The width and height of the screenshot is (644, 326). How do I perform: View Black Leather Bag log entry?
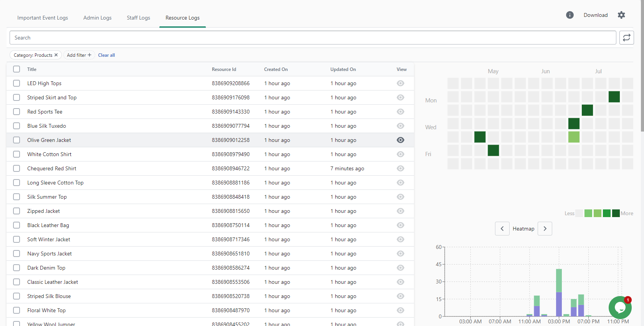(400, 225)
